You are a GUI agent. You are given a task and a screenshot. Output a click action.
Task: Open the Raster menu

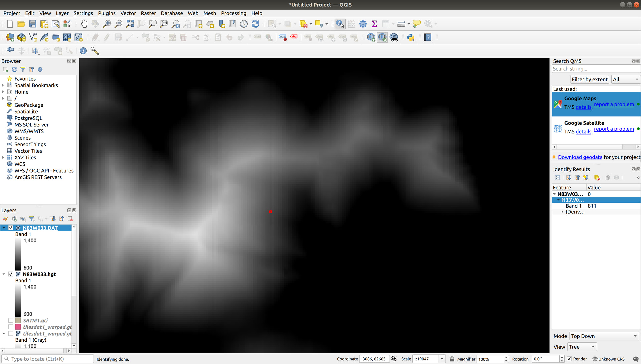pos(148,13)
